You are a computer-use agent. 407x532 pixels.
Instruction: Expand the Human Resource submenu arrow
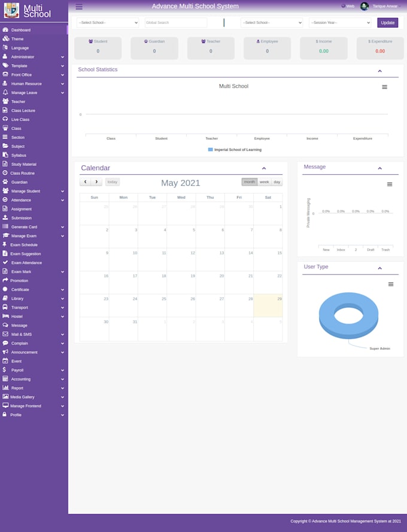coord(63,84)
